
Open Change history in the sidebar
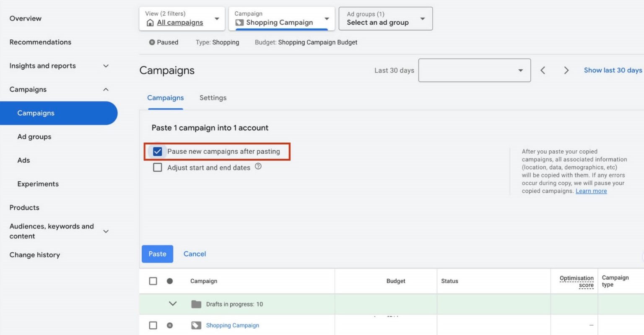coord(35,255)
